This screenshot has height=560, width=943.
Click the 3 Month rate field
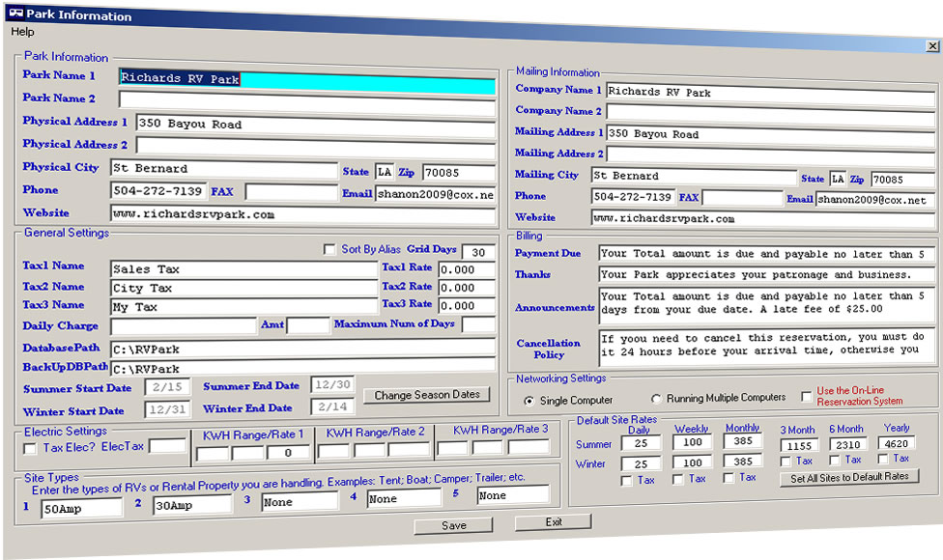click(x=799, y=446)
